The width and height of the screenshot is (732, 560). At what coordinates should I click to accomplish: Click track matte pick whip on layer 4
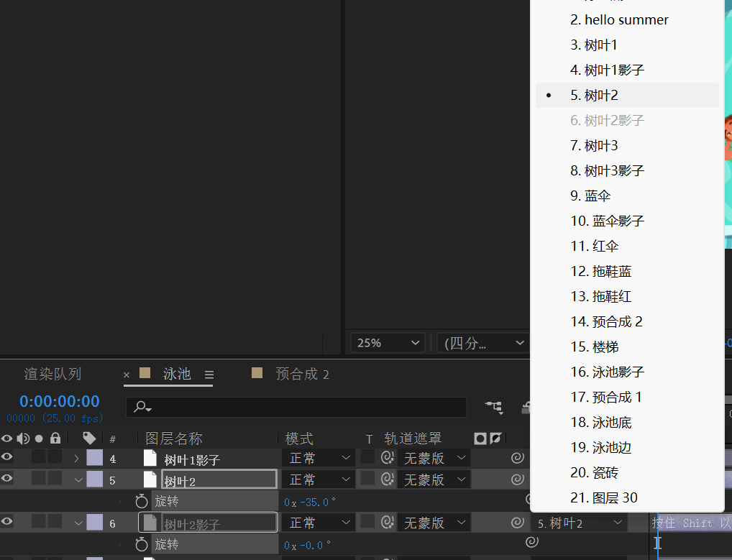tap(388, 458)
